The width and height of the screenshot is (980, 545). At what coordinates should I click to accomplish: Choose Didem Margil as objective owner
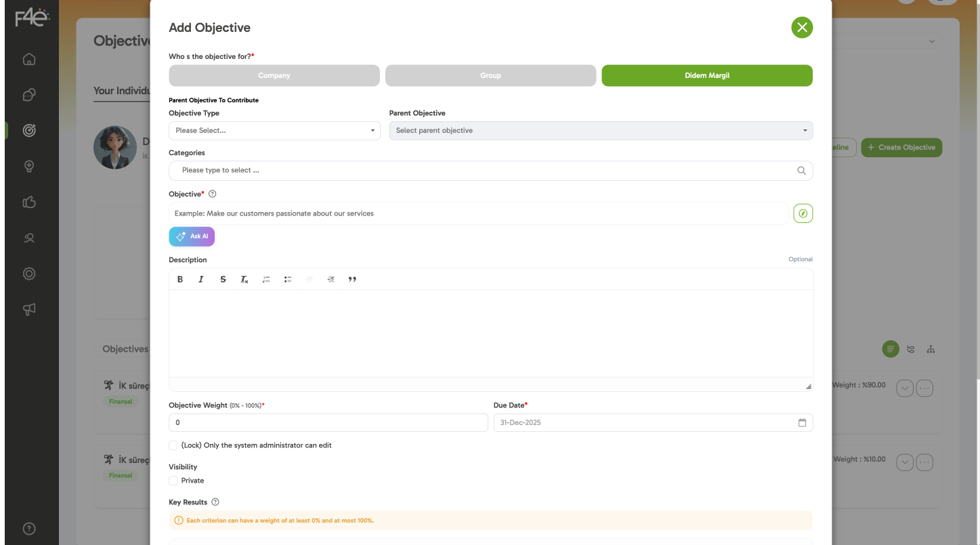coord(707,75)
